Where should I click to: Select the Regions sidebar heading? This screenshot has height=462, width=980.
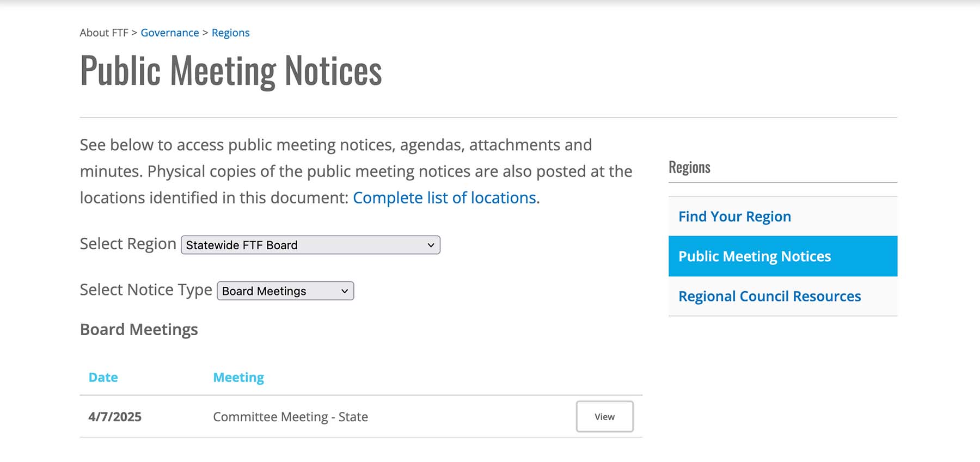(689, 167)
